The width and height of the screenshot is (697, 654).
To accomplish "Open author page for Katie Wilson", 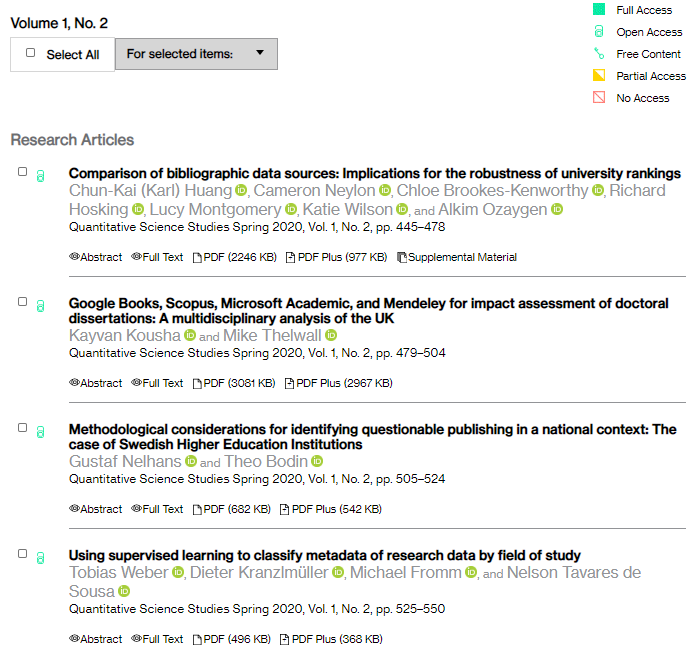I will point(348,209).
